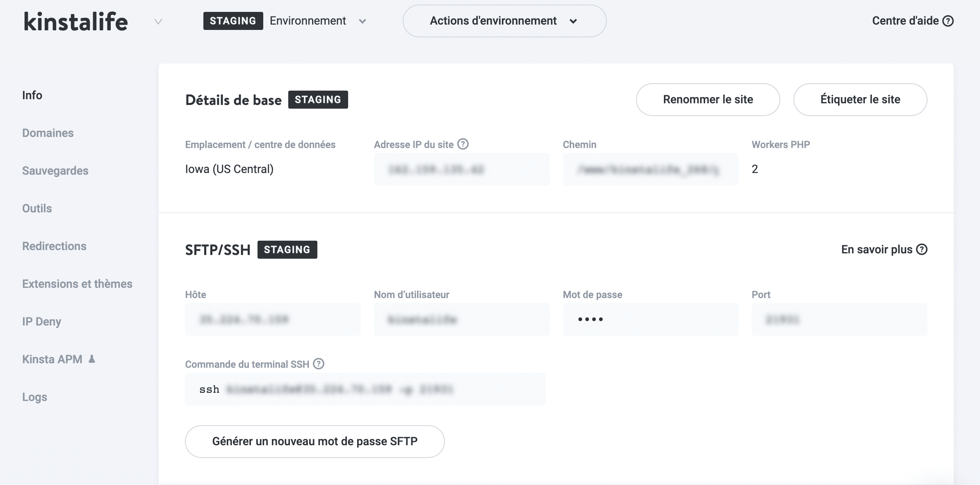Viewport: 980px width, 485px height.
Task: Open the IP Deny page
Action: [x=42, y=321]
